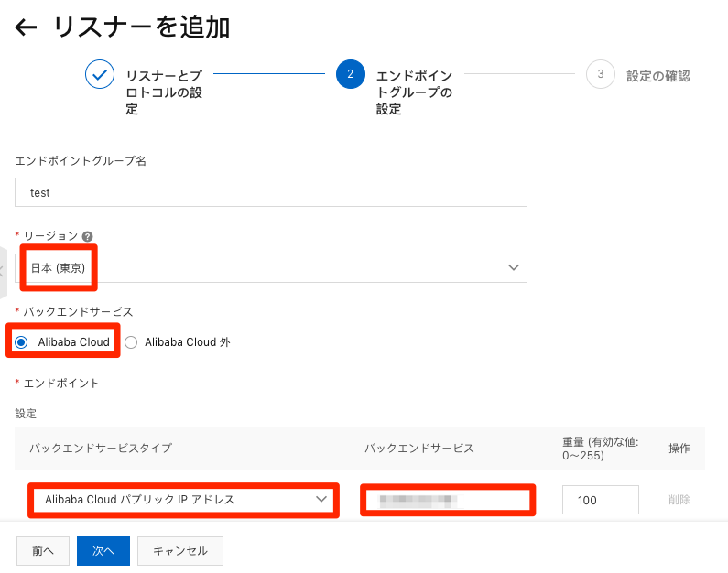This screenshot has height=573, width=728.
Task: Click the step 2 circle icon
Action: (351, 75)
